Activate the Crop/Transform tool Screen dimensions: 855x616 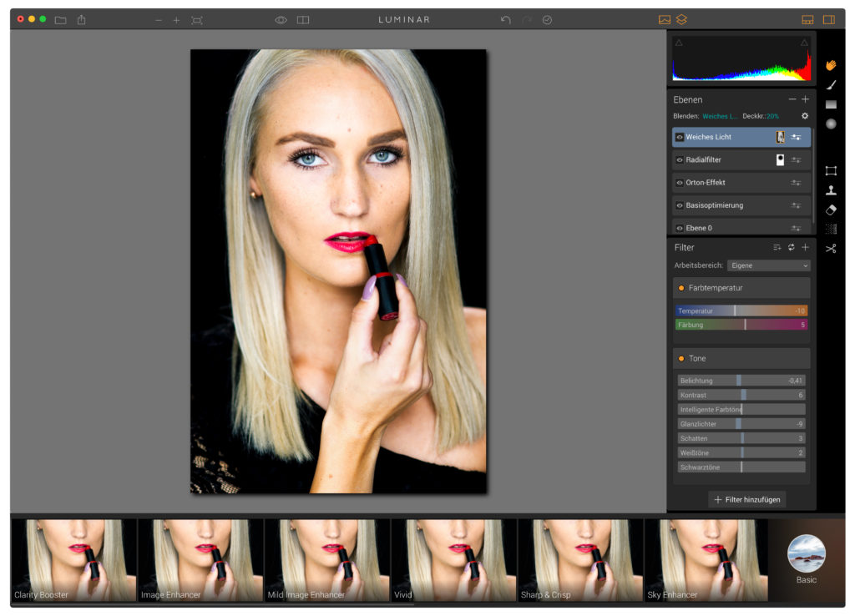[x=831, y=170]
